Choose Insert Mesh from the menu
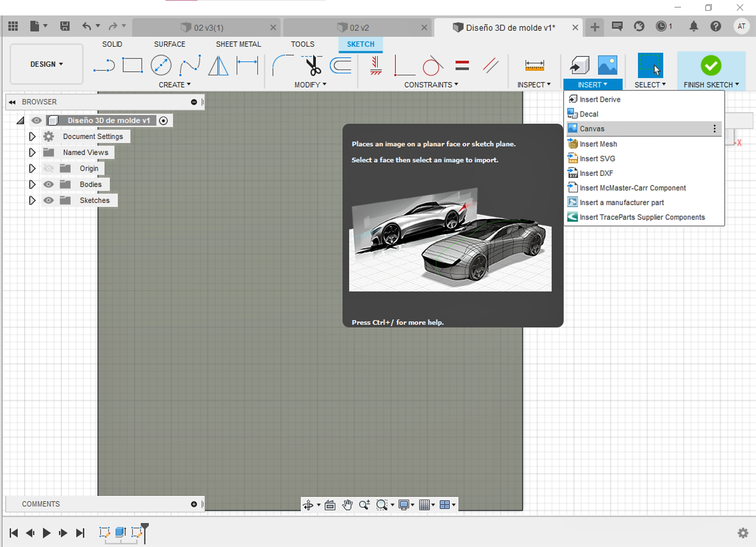This screenshot has width=756, height=547. click(x=644, y=144)
